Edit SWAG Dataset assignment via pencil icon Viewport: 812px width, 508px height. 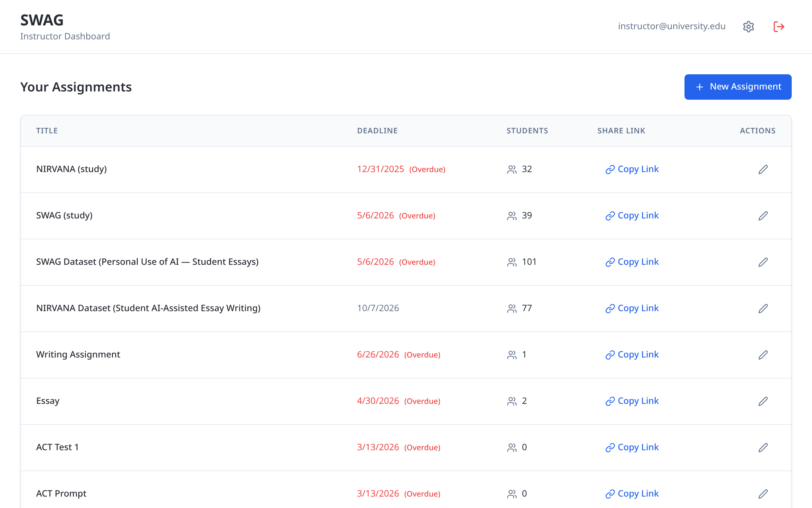(x=763, y=262)
